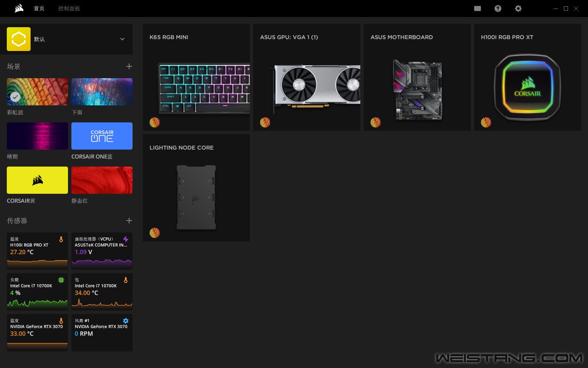This screenshot has width=588, height=368.
Task: Click the 4 % CPU load value
Action: 15,293
